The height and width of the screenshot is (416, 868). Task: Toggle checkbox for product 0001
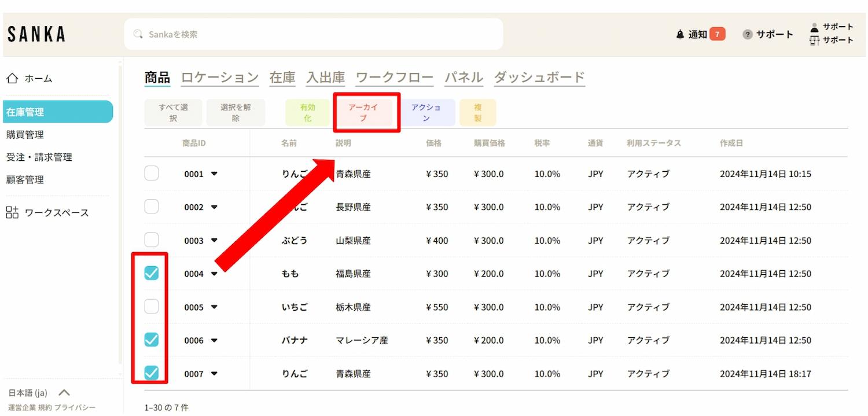coord(152,173)
